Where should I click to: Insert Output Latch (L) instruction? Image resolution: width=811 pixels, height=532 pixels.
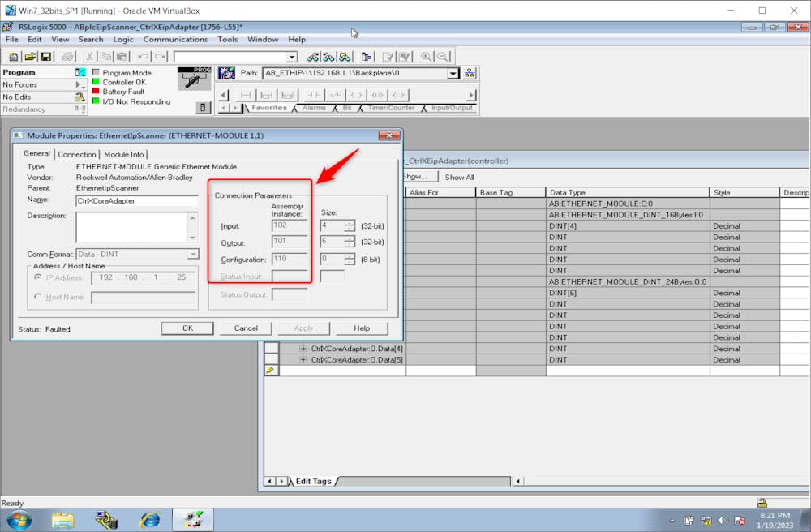[397, 95]
